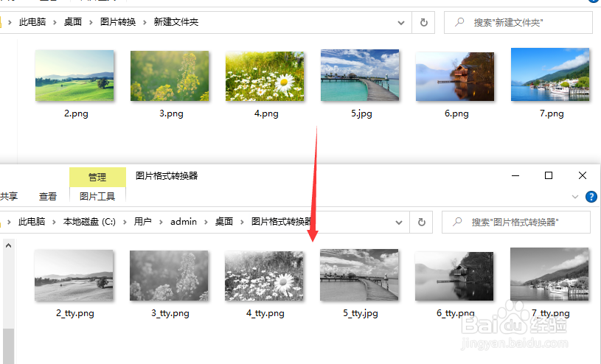Click the 3_tty.png file name label
The width and height of the screenshot is (601, 364).
pos(170,313)
